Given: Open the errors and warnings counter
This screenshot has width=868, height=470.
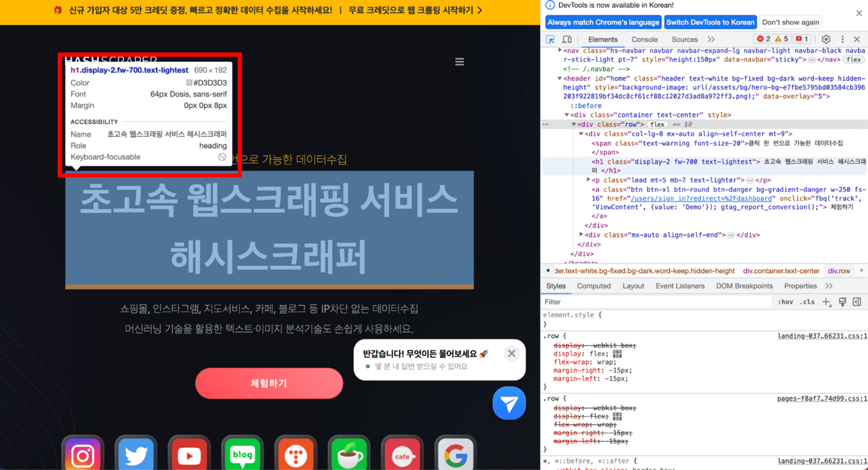Looking at the screenshot, I should pyautogui.click(x=773, y=39).
